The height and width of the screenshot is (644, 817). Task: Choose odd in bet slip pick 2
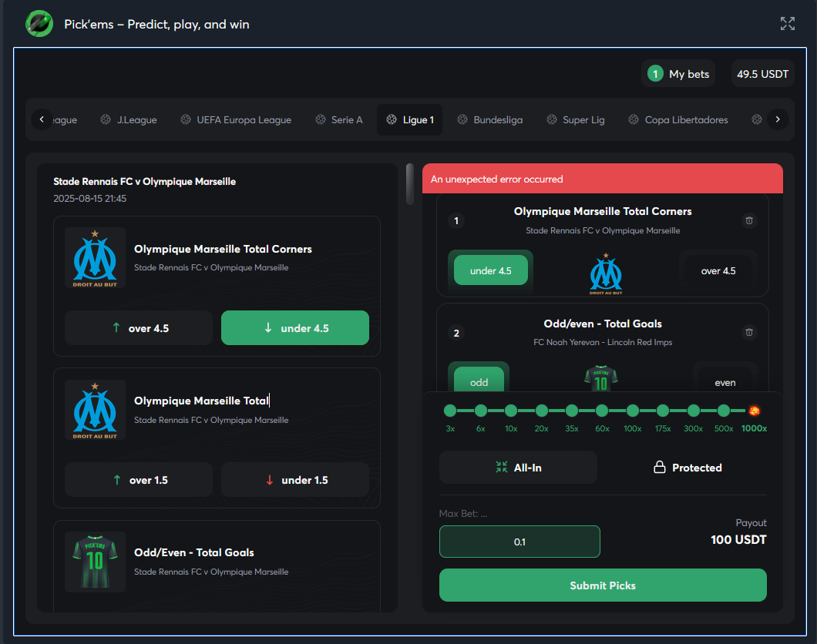(479, 380)
